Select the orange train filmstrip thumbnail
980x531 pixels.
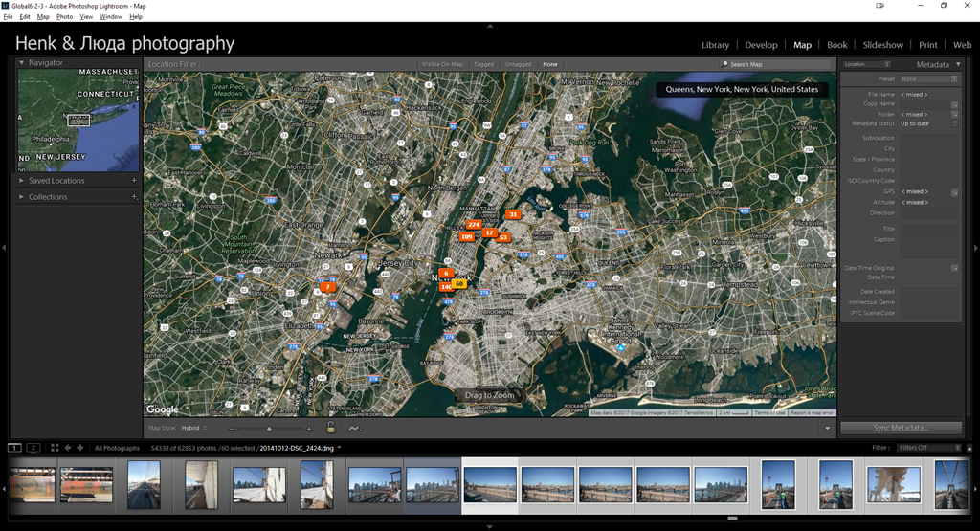(86, 485)
